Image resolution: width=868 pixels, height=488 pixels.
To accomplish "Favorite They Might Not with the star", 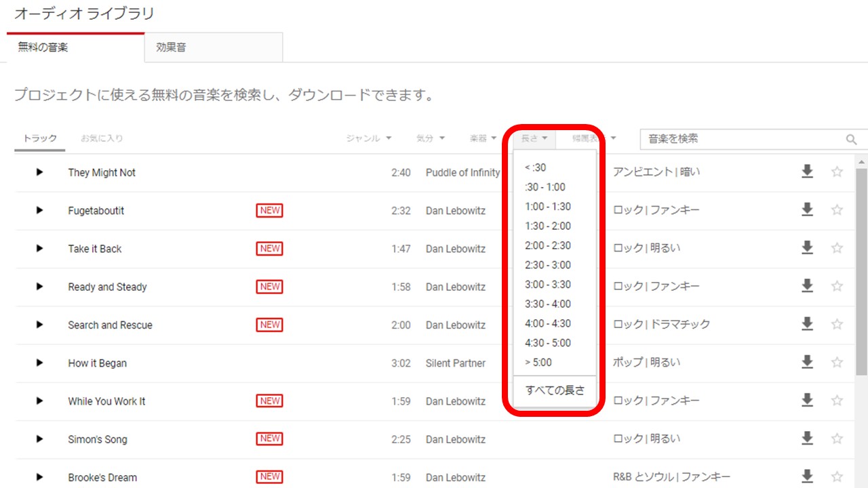I will (x=837, y=172).
